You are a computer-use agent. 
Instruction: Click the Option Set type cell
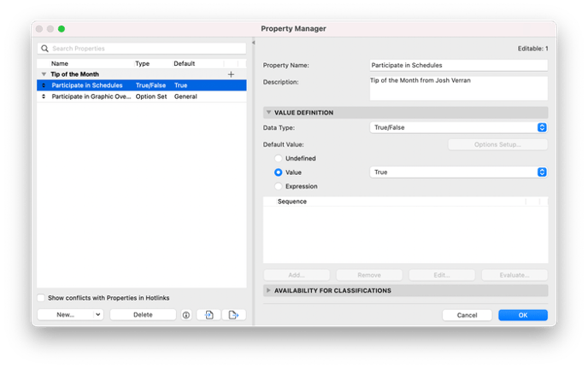[x=151, y=96]
